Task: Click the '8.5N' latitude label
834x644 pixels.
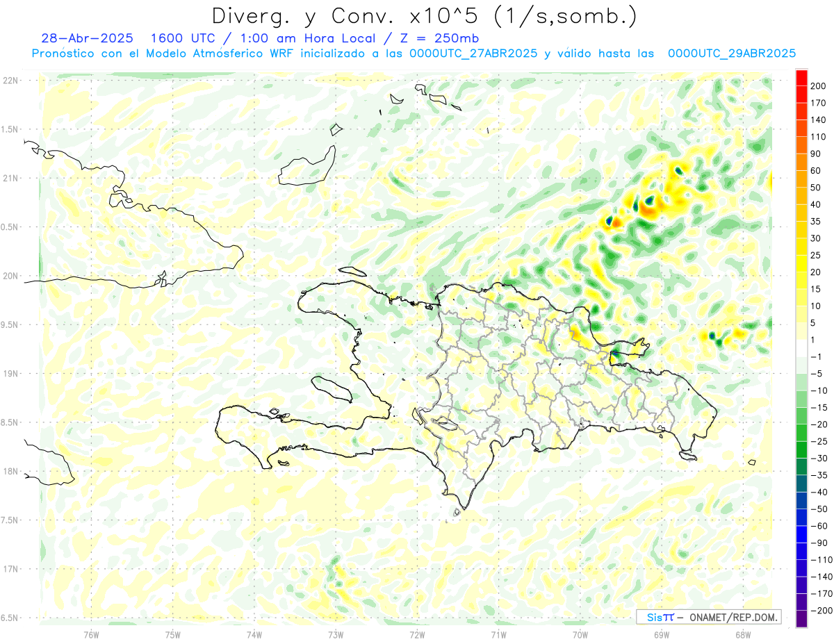Action: pyautogui.click(x=10, y=422)
